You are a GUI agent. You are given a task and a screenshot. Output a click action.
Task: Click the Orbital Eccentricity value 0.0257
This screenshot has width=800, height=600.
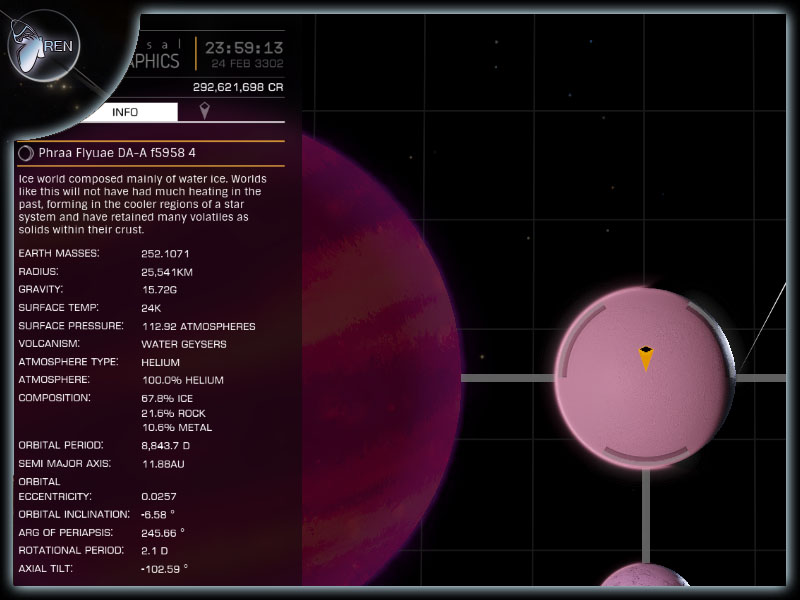(159, 496)
